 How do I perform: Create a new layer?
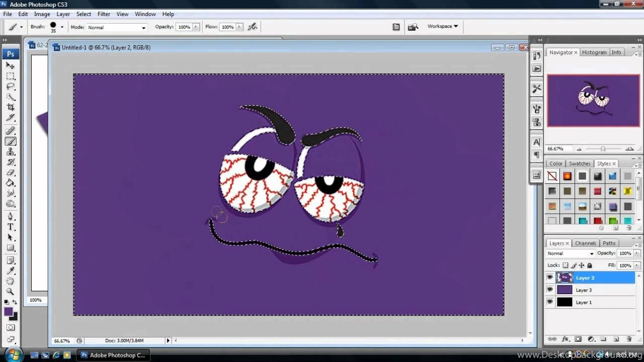coord(616,339)
